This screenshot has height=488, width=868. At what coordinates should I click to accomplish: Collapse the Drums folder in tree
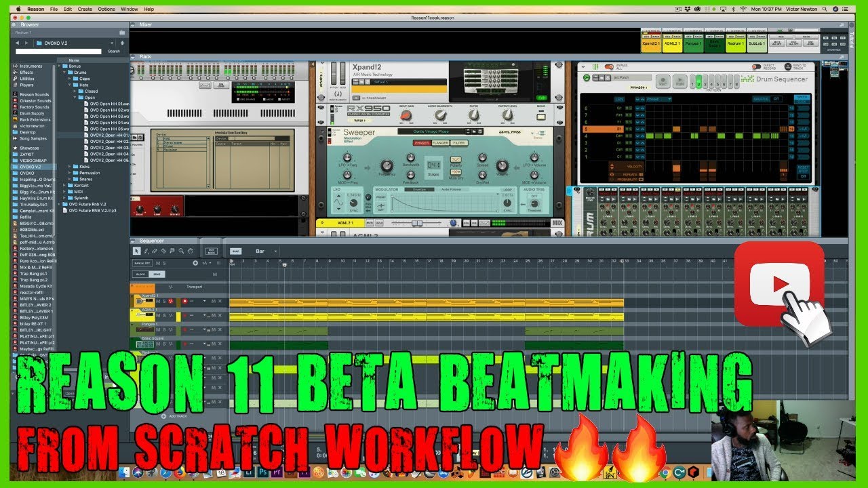[64, 73]
